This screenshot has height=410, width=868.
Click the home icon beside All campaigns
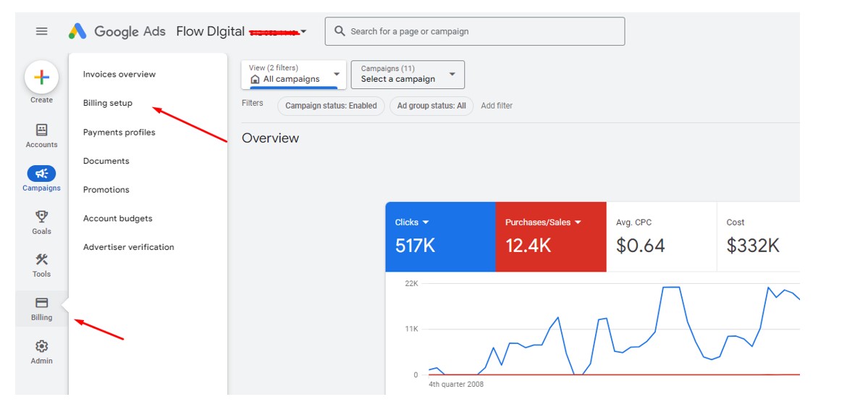click(256, 79)
